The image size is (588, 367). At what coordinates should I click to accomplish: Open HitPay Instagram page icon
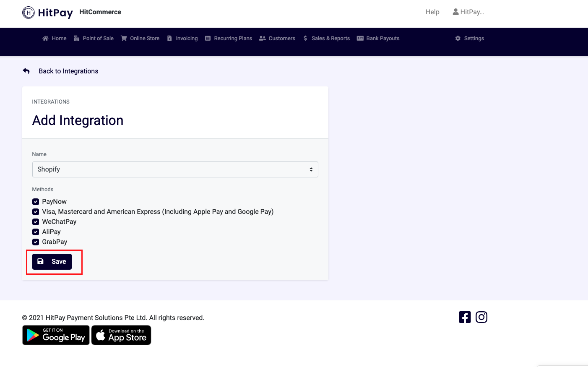(x=481, y=317)
